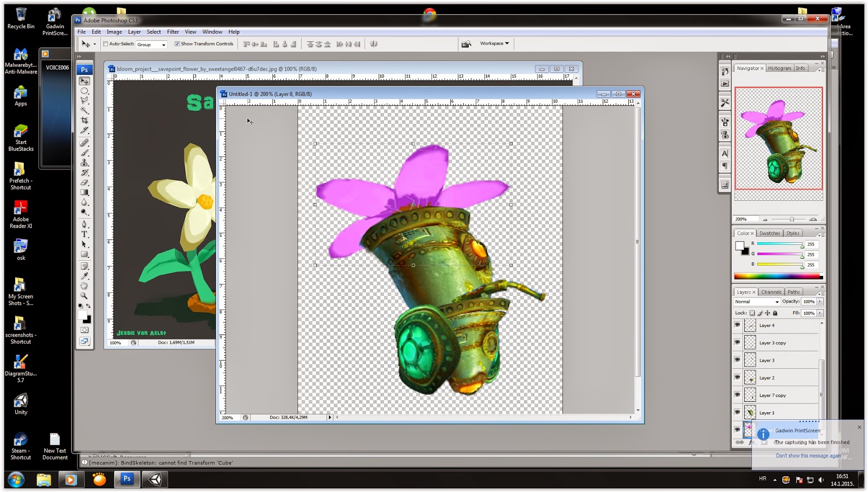Select the Zoom tool
868x492 pixels.
point(85,295)
